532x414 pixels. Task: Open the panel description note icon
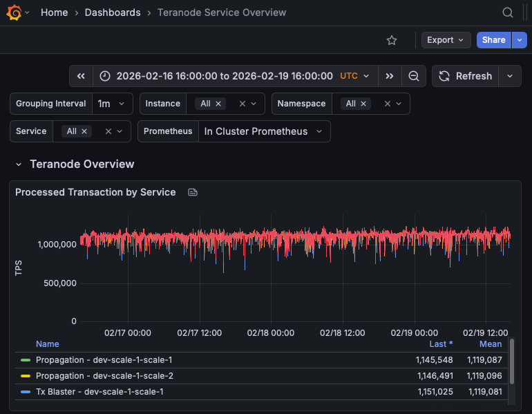click(x=193, y=192)
